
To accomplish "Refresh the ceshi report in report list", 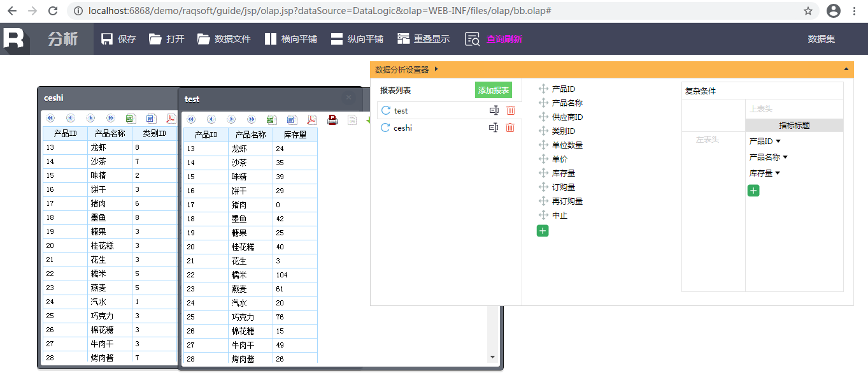I will tap(385, 128).
